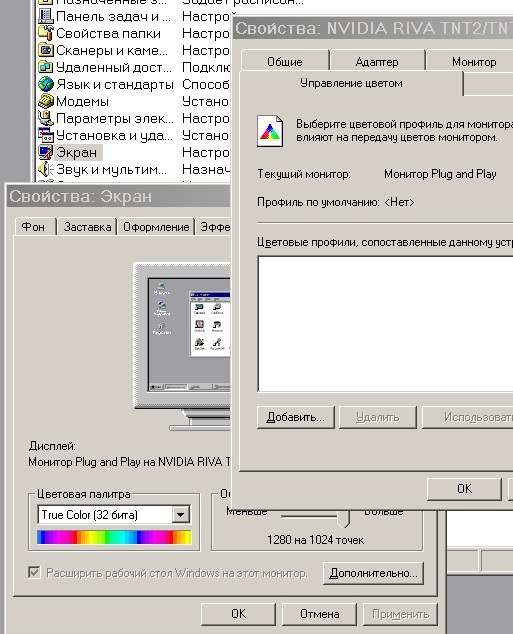This screenshot has height=634, width=513.
Task: Click the Дополнительно... button
Action: point(373,573)
